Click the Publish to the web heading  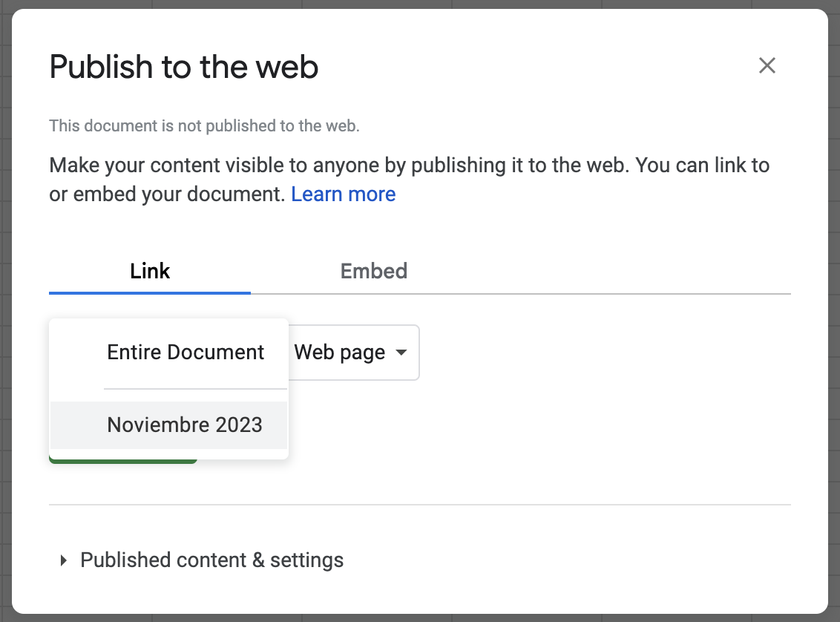point(184,68)
